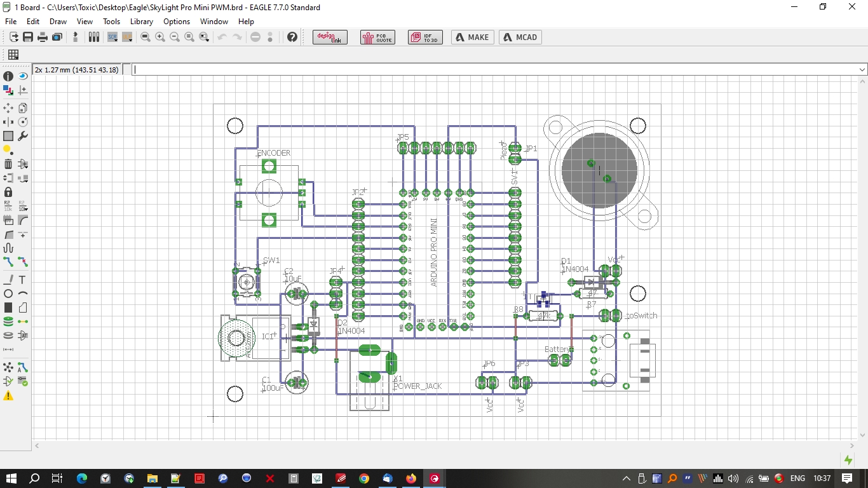This screenshot has width=868, height=488.
Task: Select the Signal tool
Action: tap(23, 322)
